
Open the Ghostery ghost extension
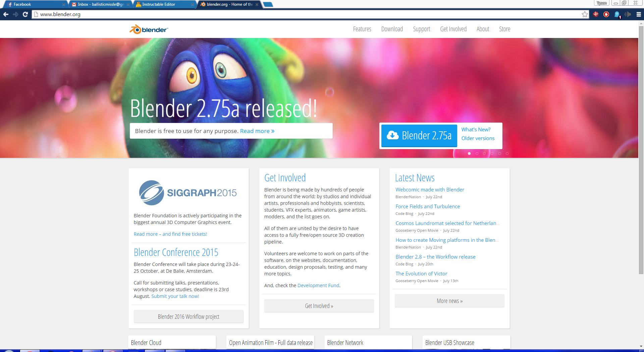(x=617, y=14)
